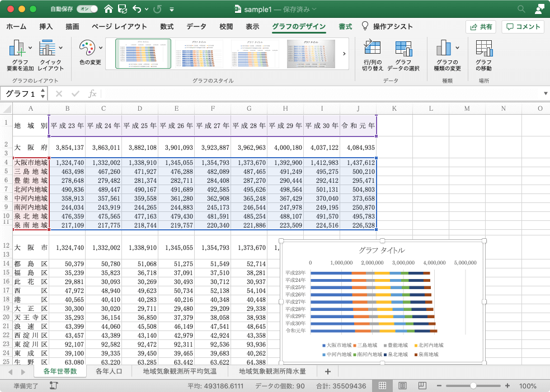This screenshot has height=392, width=550.
Task: Open グラフデータの選択 dialog
Action: tap(403, 55)
